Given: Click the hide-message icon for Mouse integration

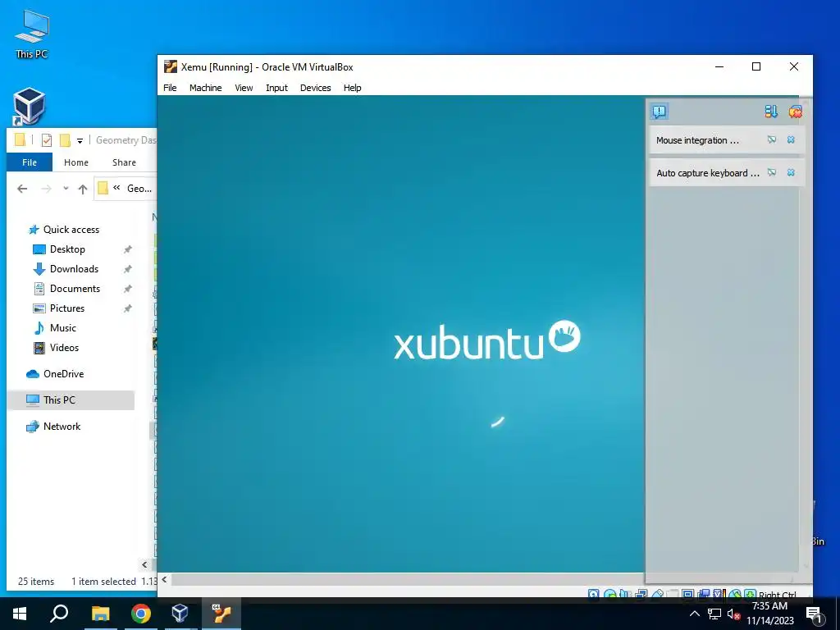Looking at the screenshot, I should [771, 139].
